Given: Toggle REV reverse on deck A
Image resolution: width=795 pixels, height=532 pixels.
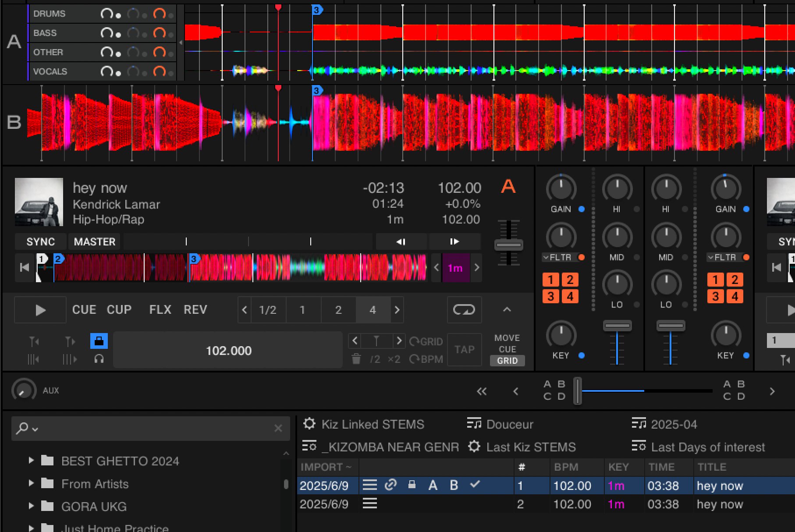Looking at the screenshot, I should (x=195, y=310).
